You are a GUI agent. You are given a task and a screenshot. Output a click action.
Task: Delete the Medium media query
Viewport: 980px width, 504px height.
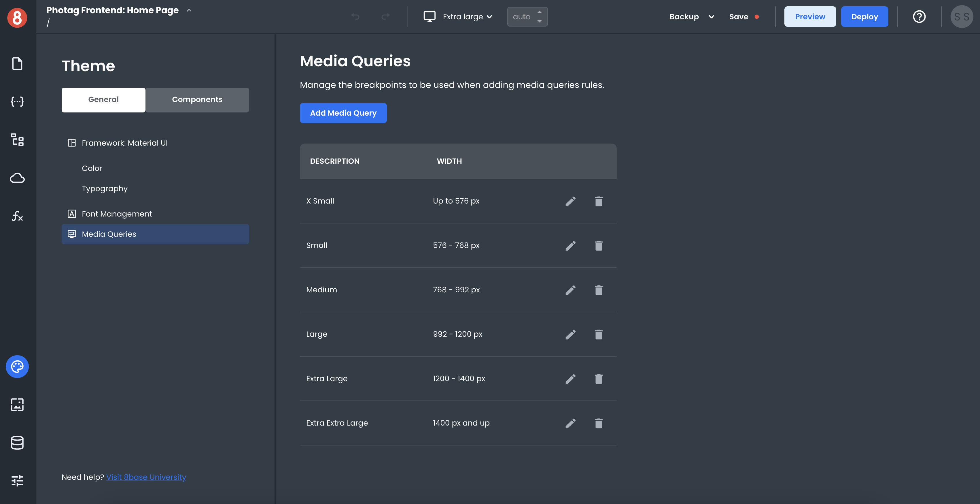point(598,290)
